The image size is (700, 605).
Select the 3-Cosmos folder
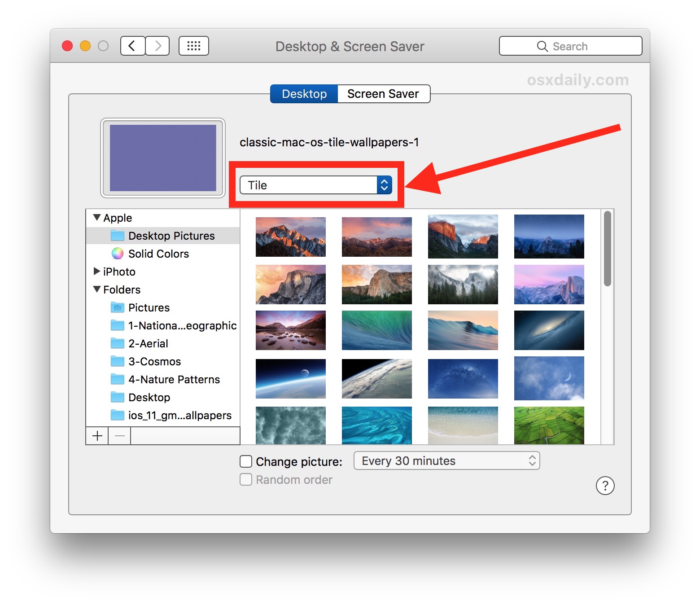pos(154,361)
